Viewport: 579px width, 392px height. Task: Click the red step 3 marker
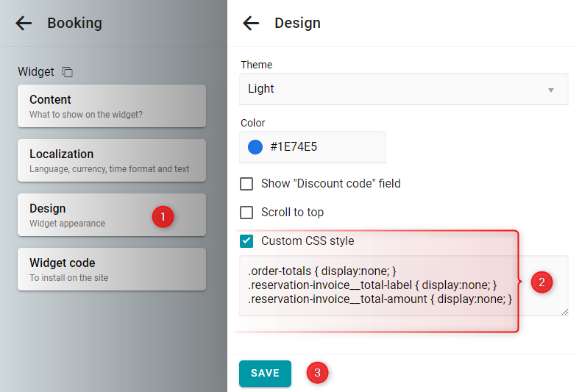[x=317, y=373]
